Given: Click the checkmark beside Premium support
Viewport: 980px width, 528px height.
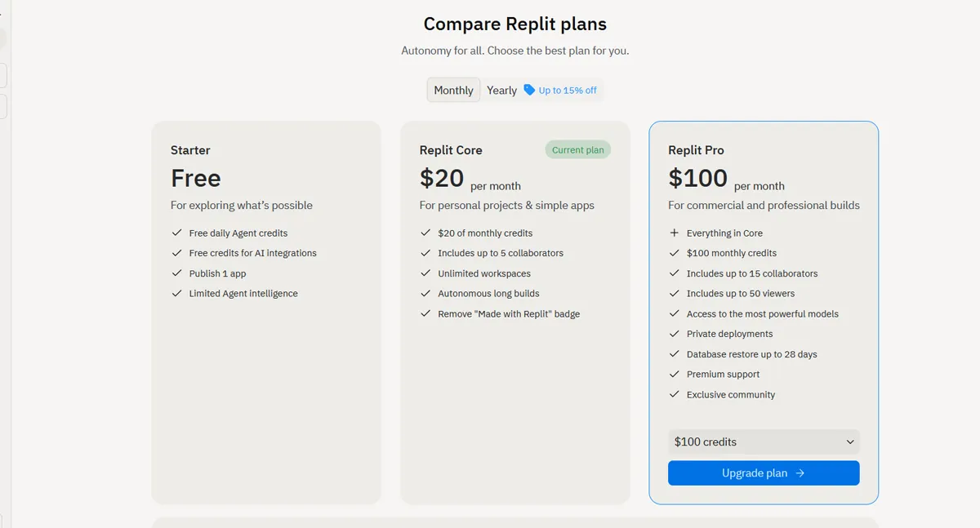Looking at the screenshot, I should point(675,374).
